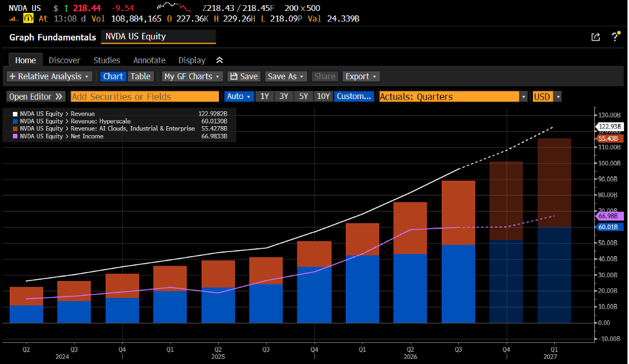629x364 pixels.
Task: Open the Discover tab
Action: pyautogui.click(x=64, y=60)
